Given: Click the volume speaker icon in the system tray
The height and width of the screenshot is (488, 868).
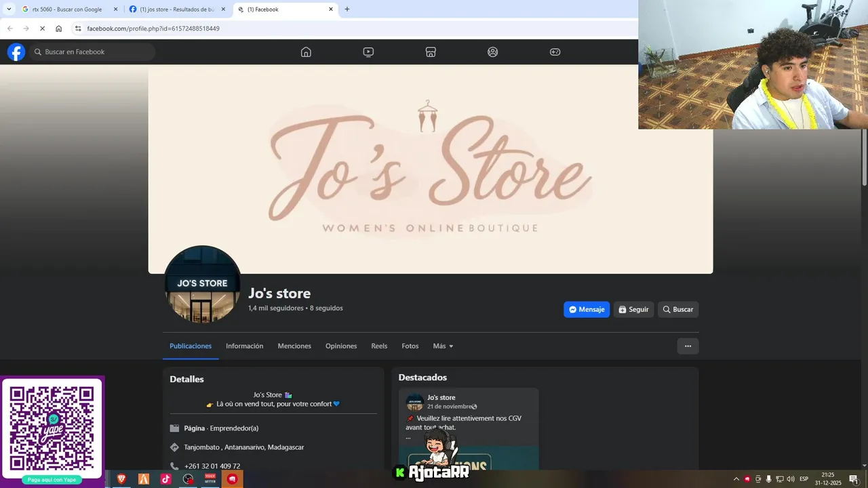Looking at the screenshot, I should pyautogui.click(x=791, y=479).
